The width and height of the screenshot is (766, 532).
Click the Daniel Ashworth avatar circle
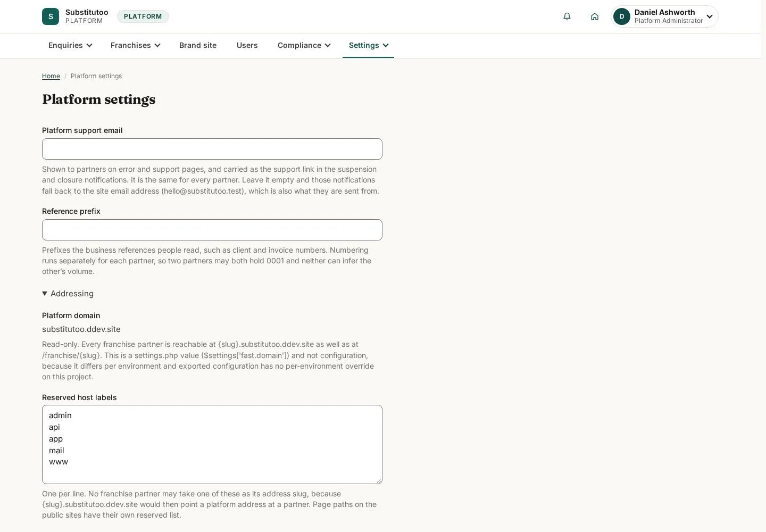click(x=622, y=16)
